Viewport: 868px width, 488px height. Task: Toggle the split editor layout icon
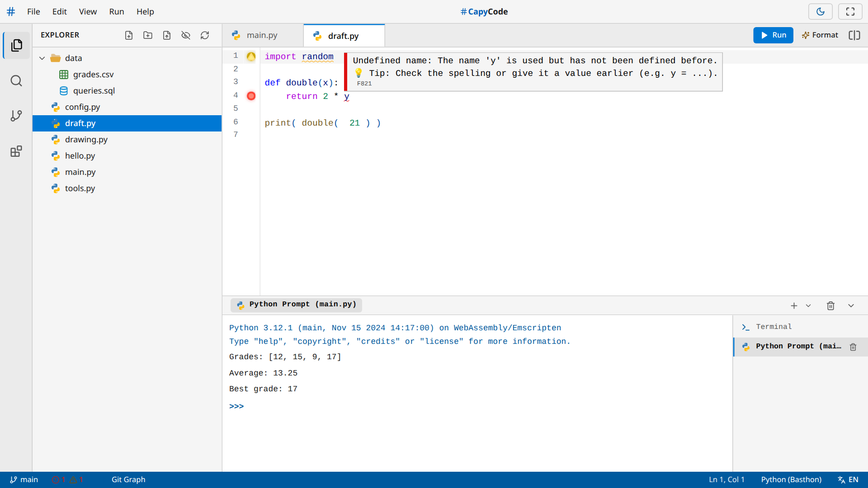pos(854,35)
